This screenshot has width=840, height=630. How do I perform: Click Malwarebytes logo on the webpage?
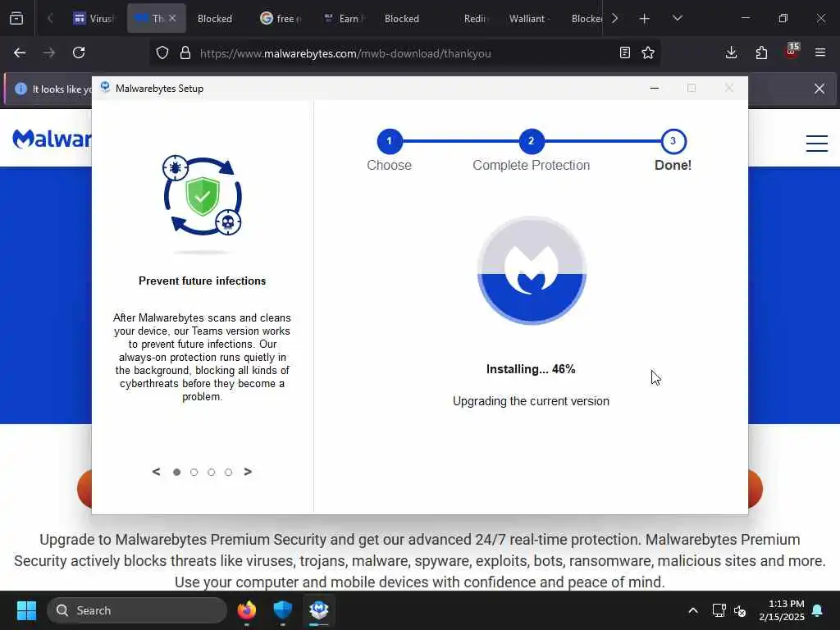pyautogui.click(x=52, y=139)
